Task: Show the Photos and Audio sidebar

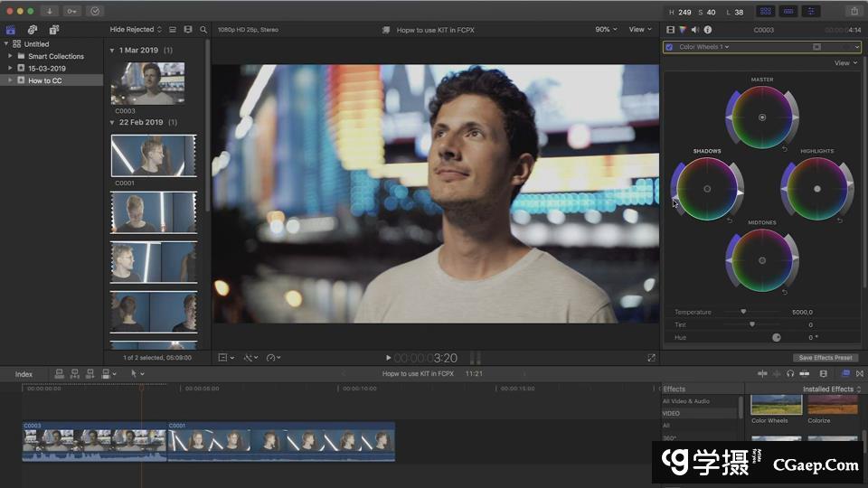Action: (x=32, y=30)
